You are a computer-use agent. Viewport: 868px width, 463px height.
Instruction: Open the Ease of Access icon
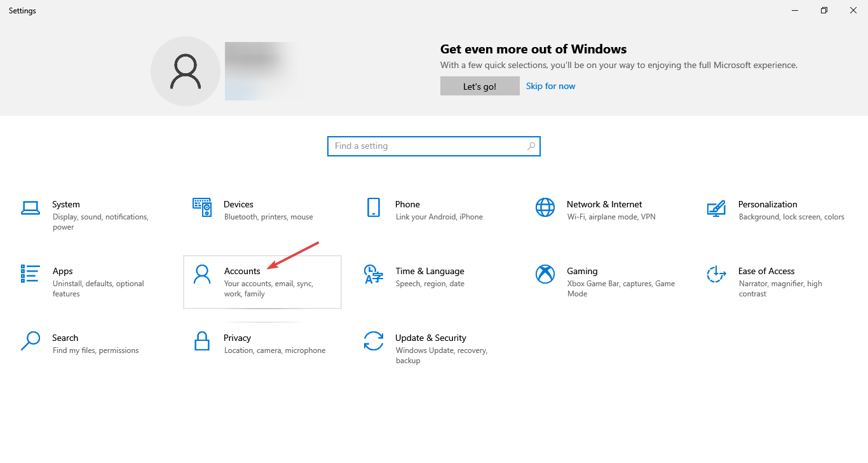click(716, 274)
